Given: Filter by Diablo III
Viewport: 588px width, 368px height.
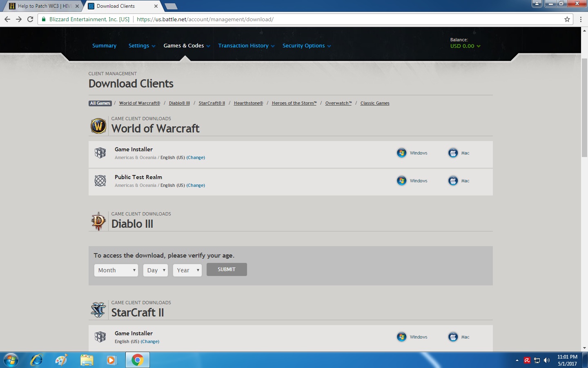Looking at the screenshot, I should (179, 103).
